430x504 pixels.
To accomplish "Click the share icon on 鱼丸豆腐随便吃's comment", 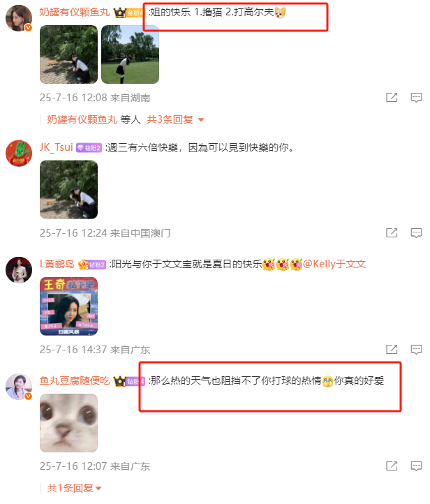I will click(392, 466).
